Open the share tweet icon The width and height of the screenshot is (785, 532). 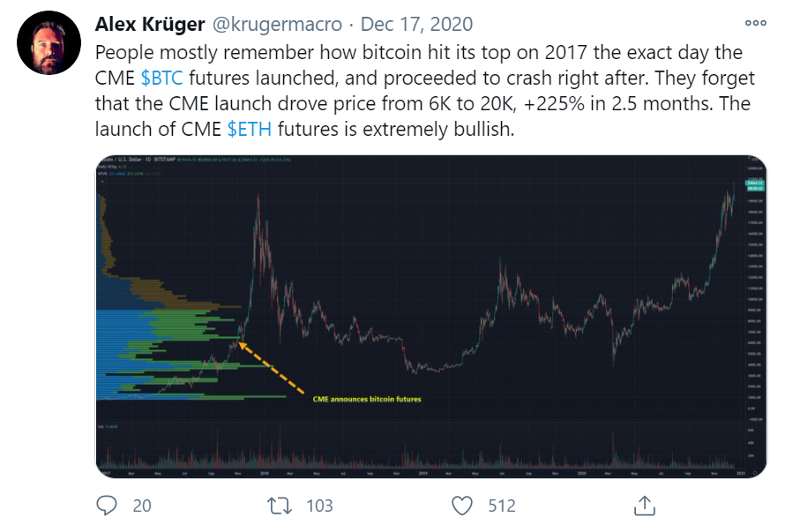[645, 506]
